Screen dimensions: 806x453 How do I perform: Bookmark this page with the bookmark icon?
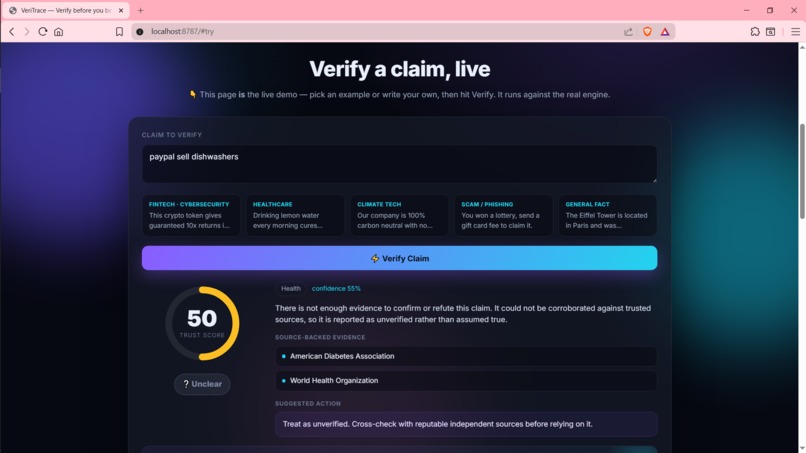[119, 32]
